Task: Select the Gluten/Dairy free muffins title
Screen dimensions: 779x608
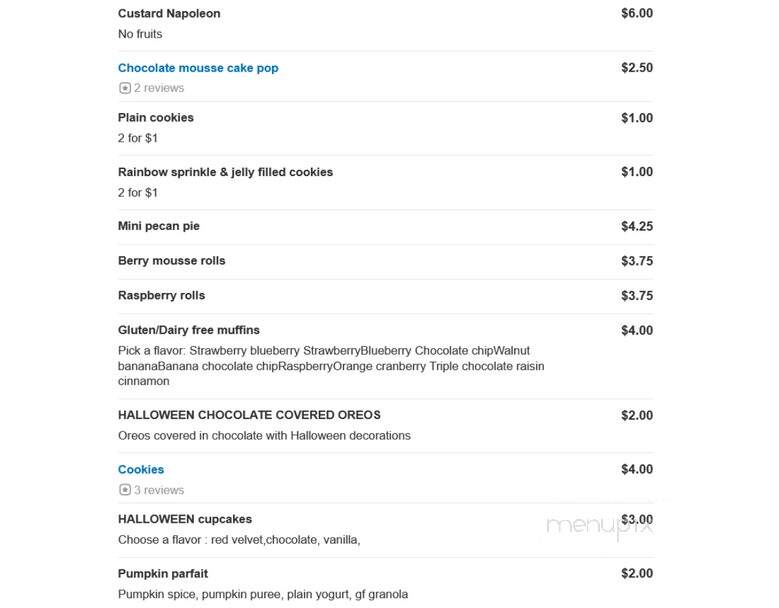Action: click(x=189, y=330)
